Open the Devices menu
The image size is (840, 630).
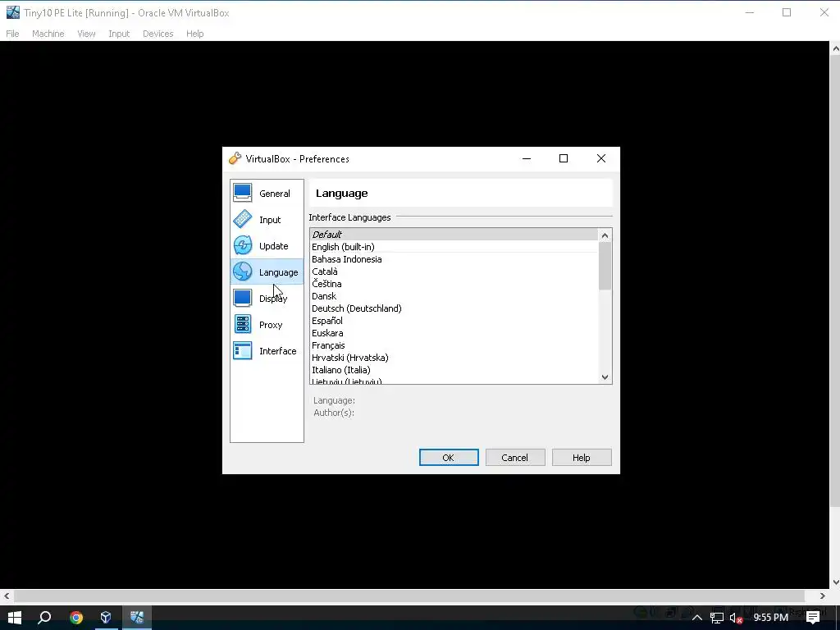tap(158, 33)
